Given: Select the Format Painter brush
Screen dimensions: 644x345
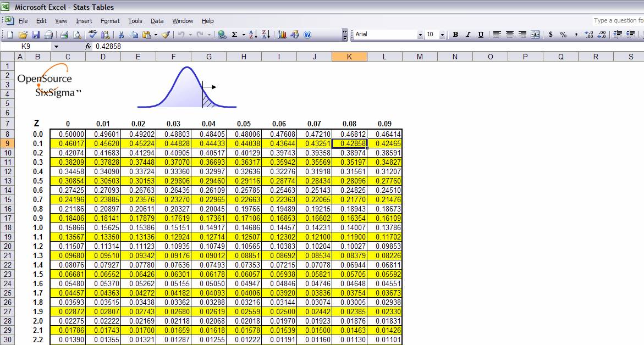Looking at the screenshot, I should pyautogui.click(x=166, y=35).
